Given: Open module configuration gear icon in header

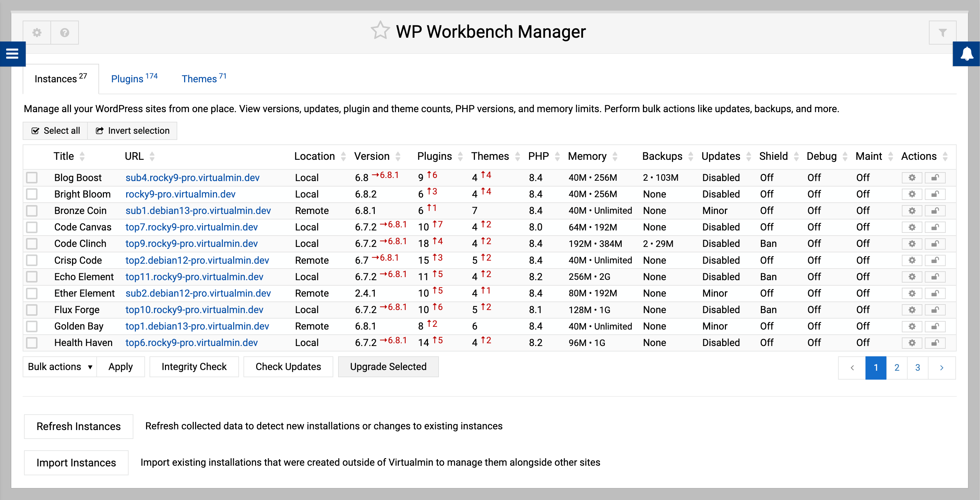Looking at the screenshot, I should 37,32.
